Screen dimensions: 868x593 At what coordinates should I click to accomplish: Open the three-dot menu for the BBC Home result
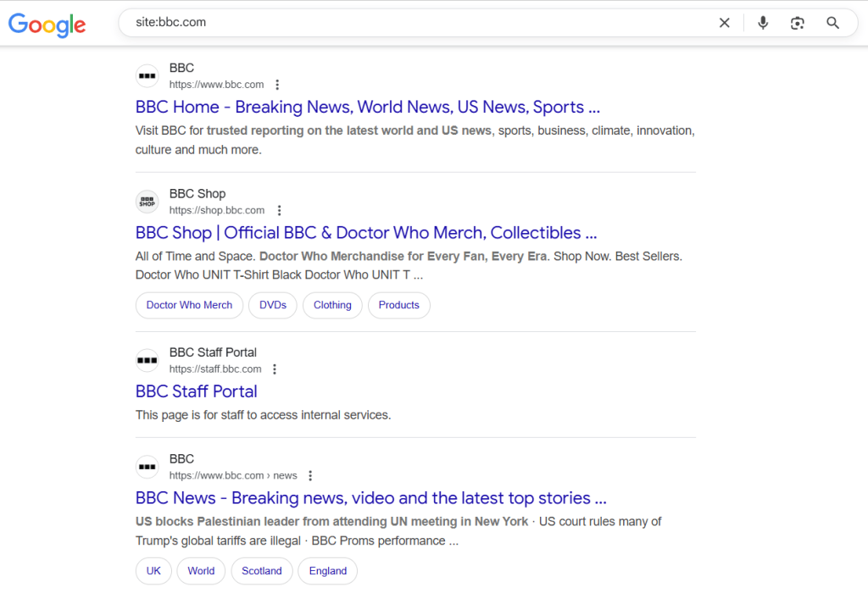click(277, 84)
